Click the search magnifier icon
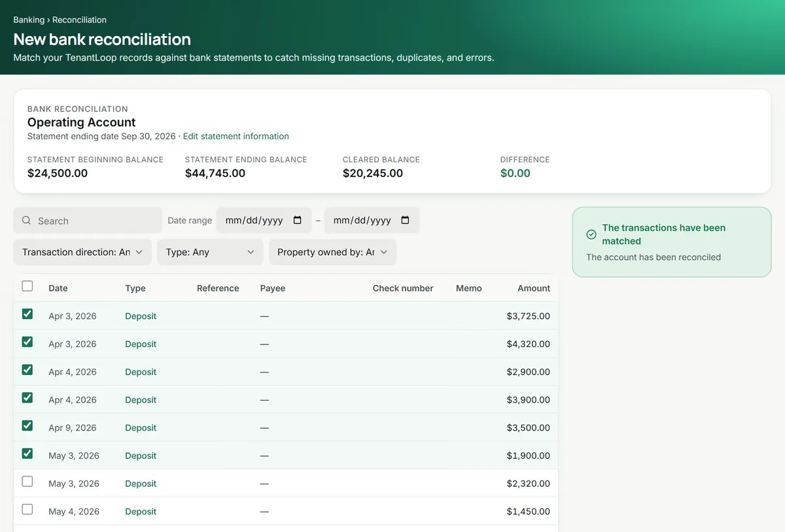The height and width of the screenshot is (532, 785). [x=27, y=221]
